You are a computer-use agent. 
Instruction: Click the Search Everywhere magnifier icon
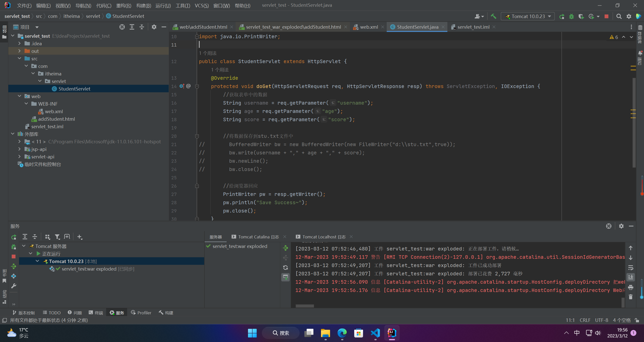(619, 16)
